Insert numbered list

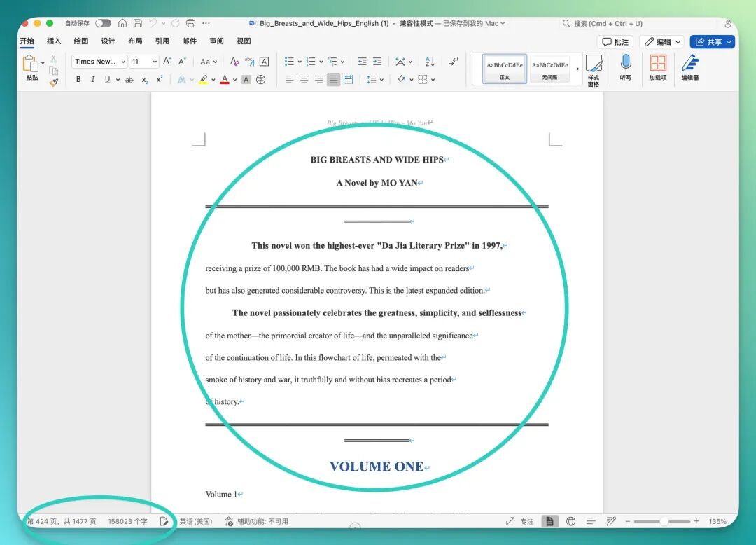pyautogui.click(x=311, y=61)
